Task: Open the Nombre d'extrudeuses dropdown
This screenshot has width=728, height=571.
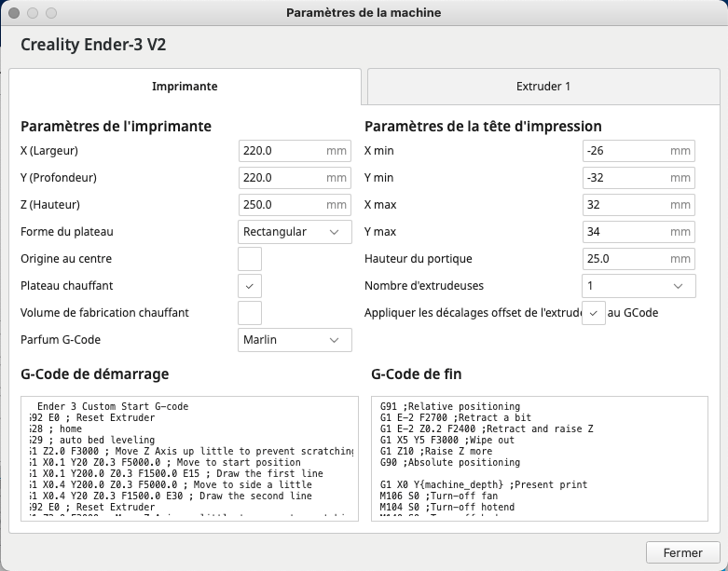Action: point(639,286)
